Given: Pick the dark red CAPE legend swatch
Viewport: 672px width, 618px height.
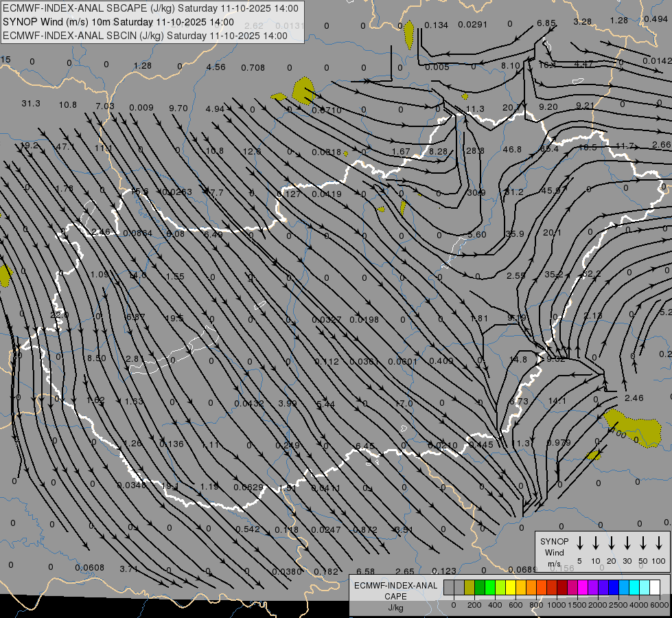Looking at the screenshot, I should [562, 587].
